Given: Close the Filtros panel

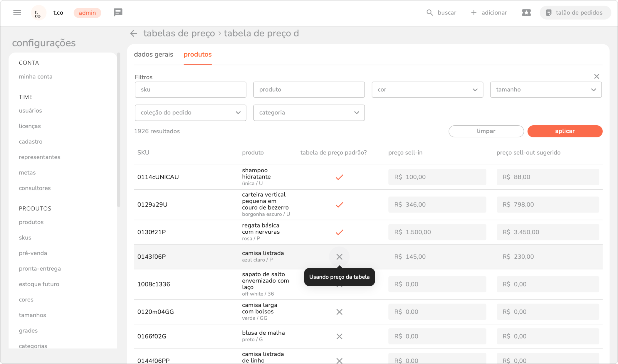Looking at the screenshot, I should (596, 77).
